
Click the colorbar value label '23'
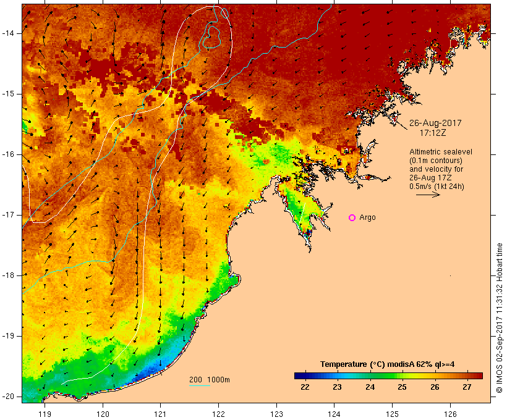coord(337,387)
